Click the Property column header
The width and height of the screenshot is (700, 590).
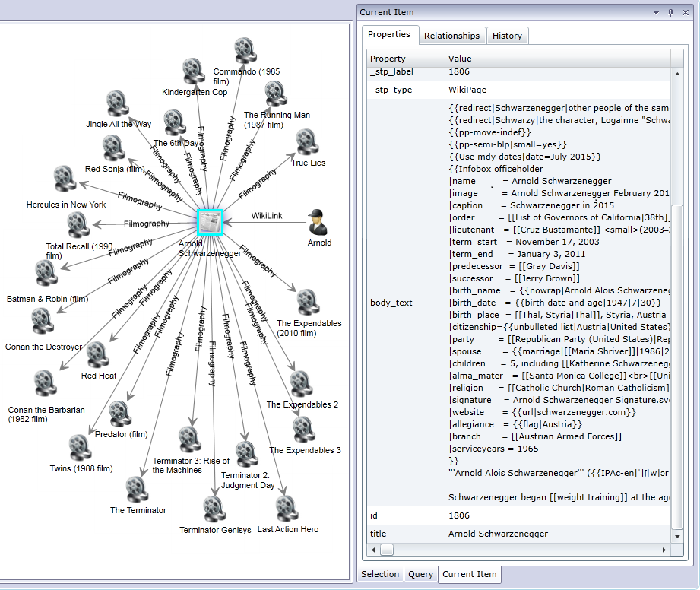pyautogui.click(x=406, y=59)
